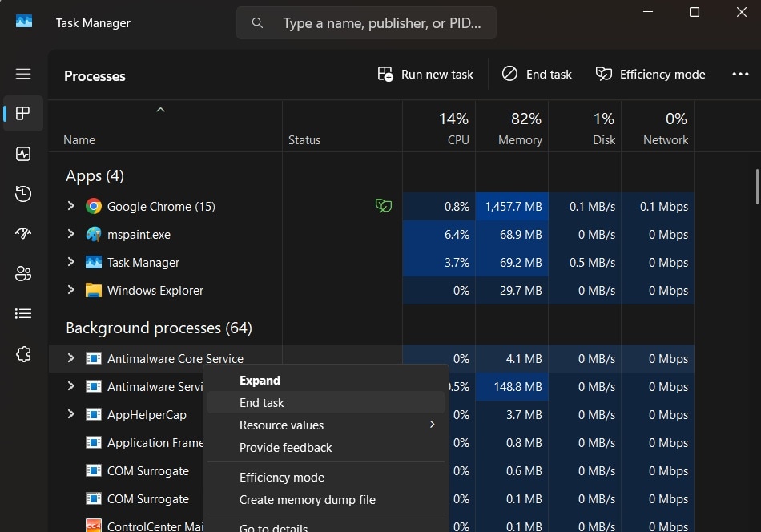761x532 pixels.
Task: Select Windows Explorer's 29.7 MB memory cell
Action: click(x=512, y=291)
